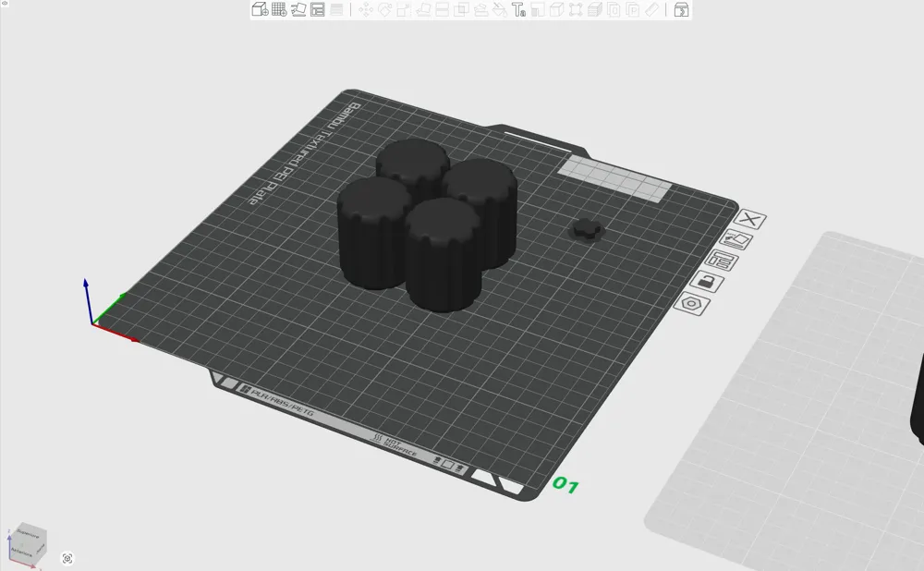
Task: Select the Scale tool
Action: coord(404,9)
